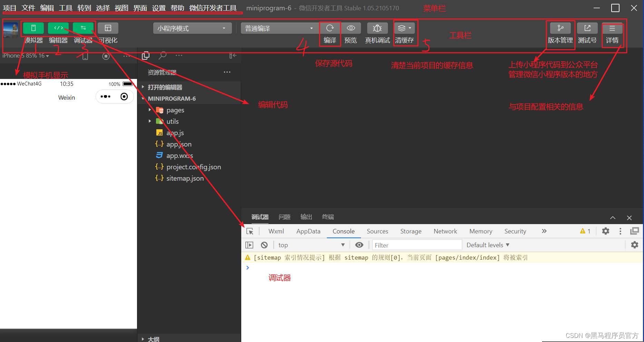The width and height of the screenshot is (644, 342).
Task: Click the user avatar thumbnail
Action: click(x=10, y=30)
